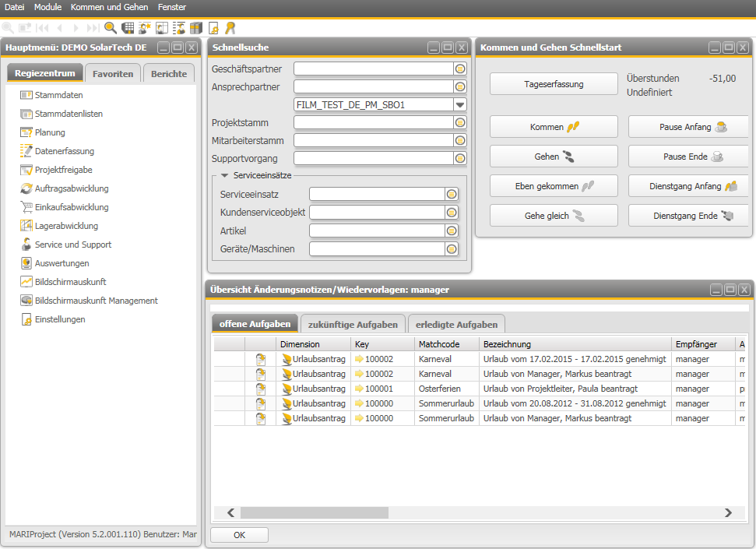Open lookup icon beside Projektstamm field
The width and height of the screenshot is (756, 549).
460,122
